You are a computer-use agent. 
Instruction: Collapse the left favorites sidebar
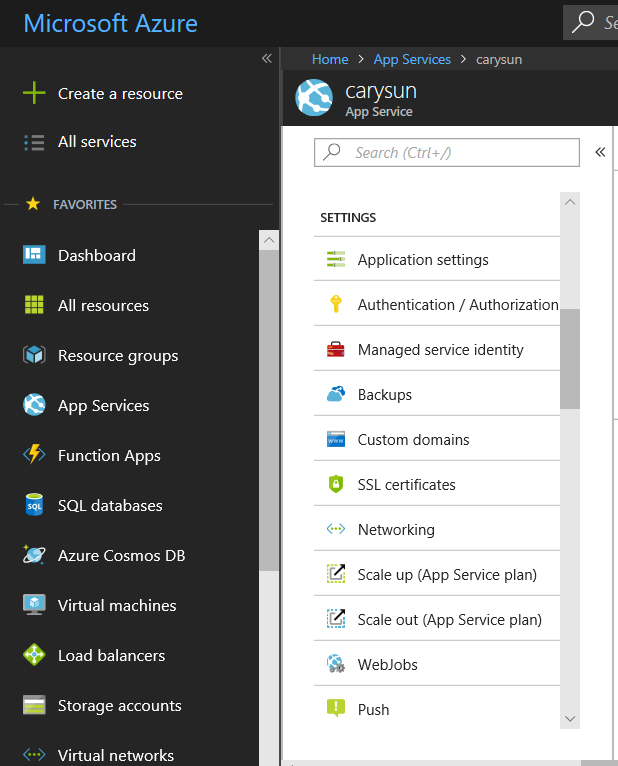(267, 59)
